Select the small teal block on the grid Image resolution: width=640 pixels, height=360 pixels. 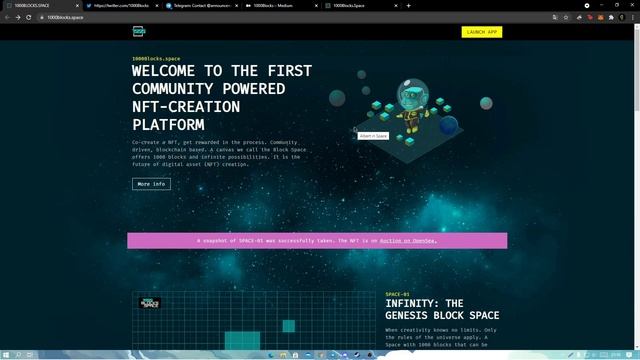[x=289, y=326]
